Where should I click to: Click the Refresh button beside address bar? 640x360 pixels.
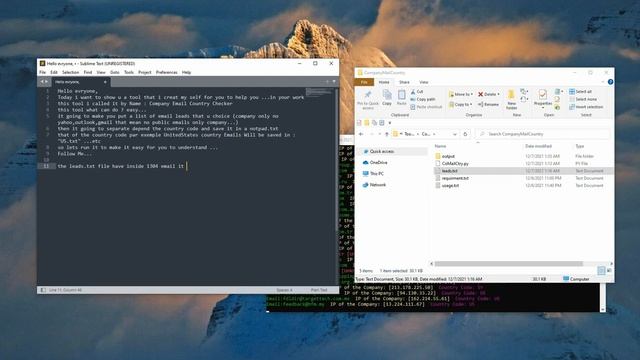(x=465, y=134)
